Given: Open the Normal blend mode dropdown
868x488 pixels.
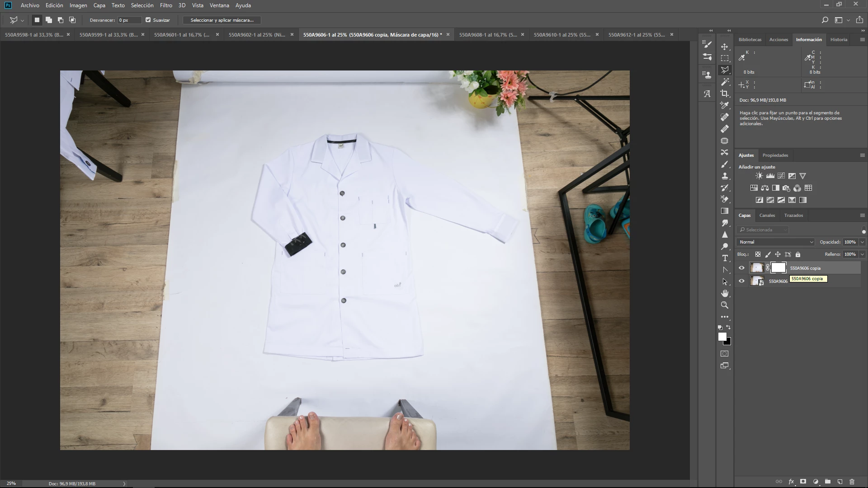Looking at the screenshot, I should pos(775,242).
